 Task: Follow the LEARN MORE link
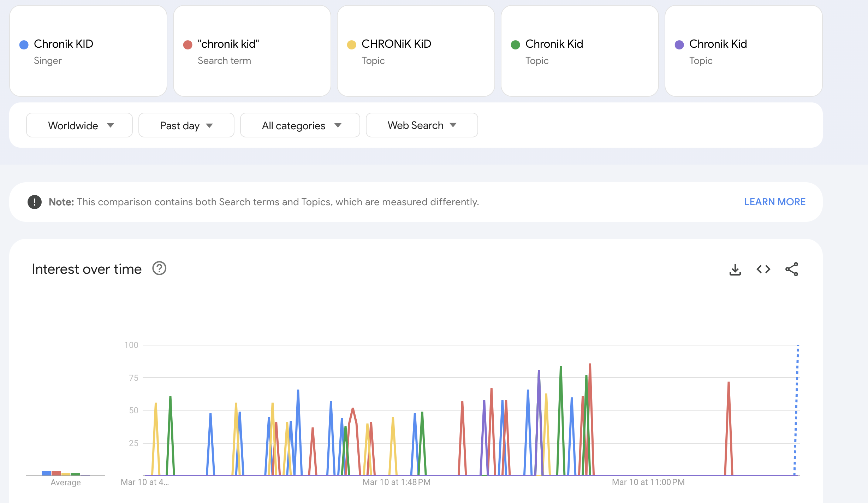(x=775, y=202)
